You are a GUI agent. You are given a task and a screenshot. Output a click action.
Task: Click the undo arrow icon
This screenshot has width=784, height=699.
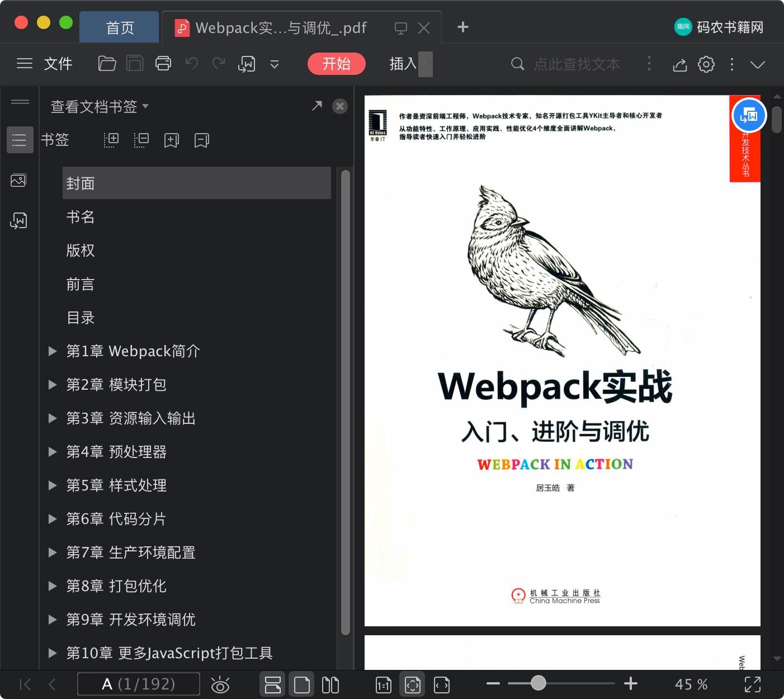click(x=192, y=63)
